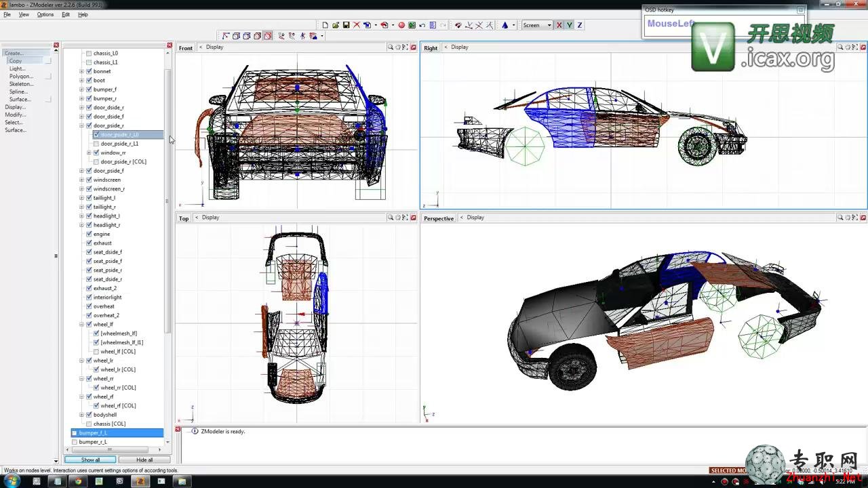The width and height of the screenshot is (868, 488).
Task: Toggle the X axis constraint button
Action: 559,25
